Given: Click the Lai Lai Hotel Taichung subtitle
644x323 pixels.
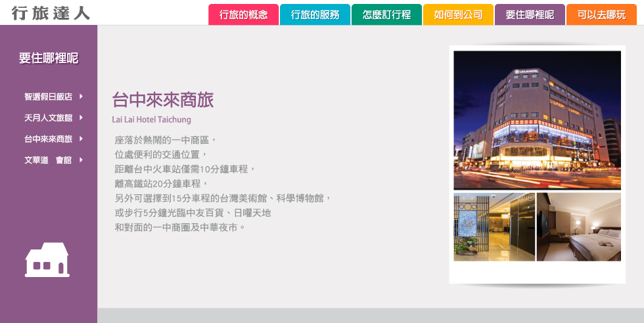Looking at the screenshot, I should [x=152, y=119].
